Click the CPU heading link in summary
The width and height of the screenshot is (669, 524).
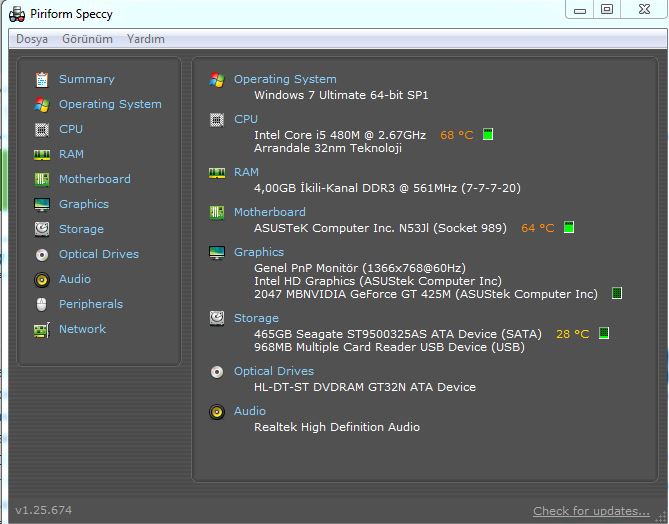[246, 119]
